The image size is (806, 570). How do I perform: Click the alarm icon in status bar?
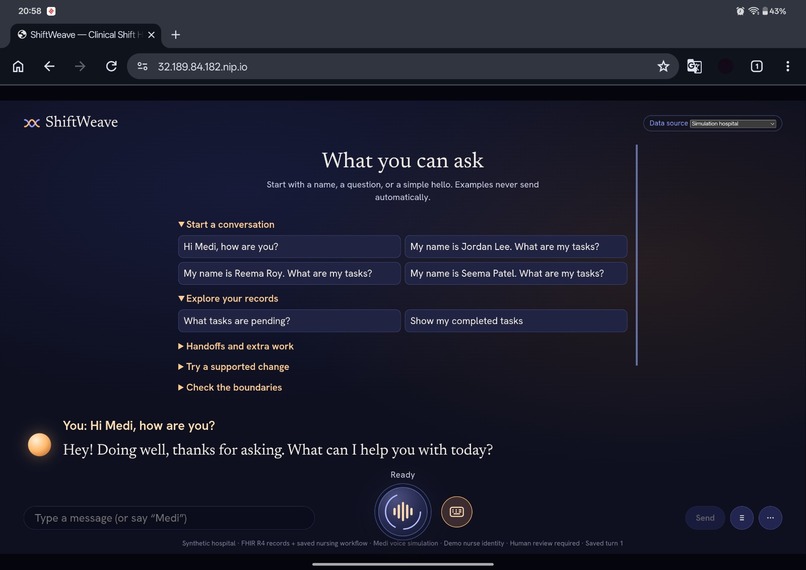click(740, 11)
